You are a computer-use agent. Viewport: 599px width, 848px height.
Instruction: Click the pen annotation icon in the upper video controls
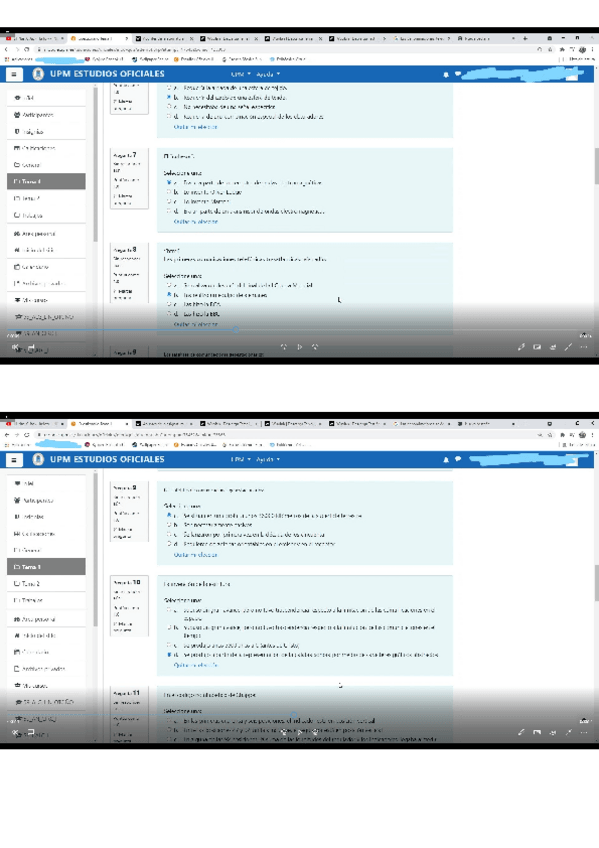pos(521,347)
